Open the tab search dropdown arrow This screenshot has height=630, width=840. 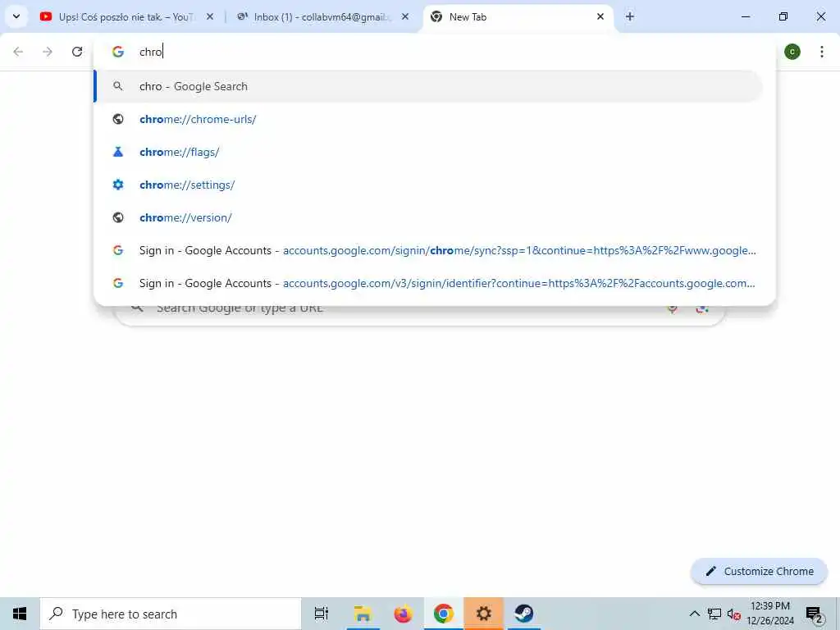16,16
